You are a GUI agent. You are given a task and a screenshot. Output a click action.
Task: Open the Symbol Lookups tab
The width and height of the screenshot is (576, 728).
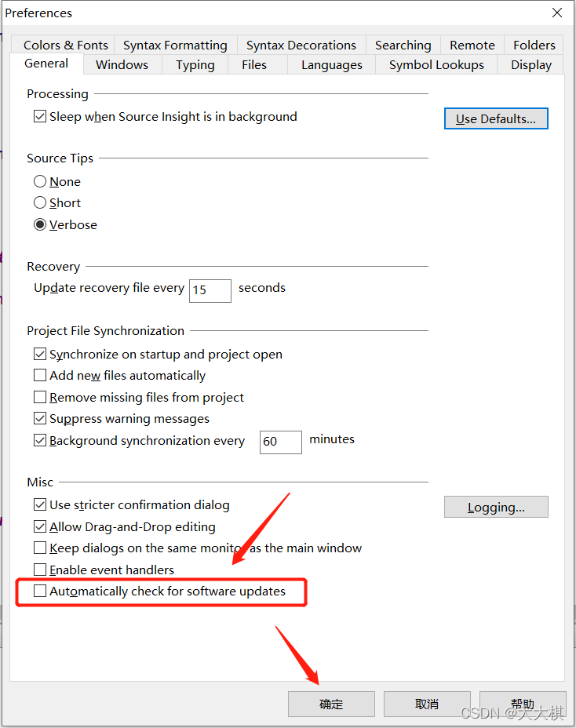(x=436, y=64)
